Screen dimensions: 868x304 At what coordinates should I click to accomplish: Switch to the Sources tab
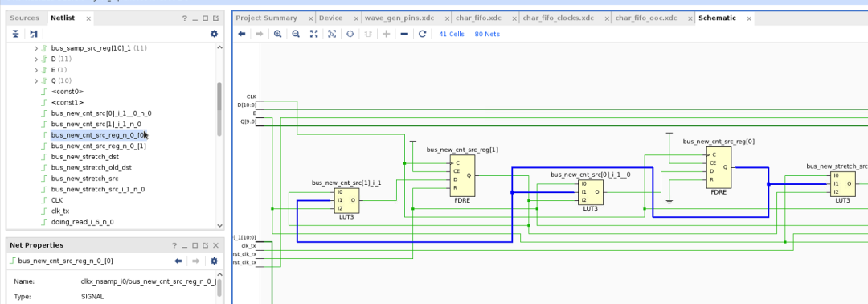(x=24, y=18)
